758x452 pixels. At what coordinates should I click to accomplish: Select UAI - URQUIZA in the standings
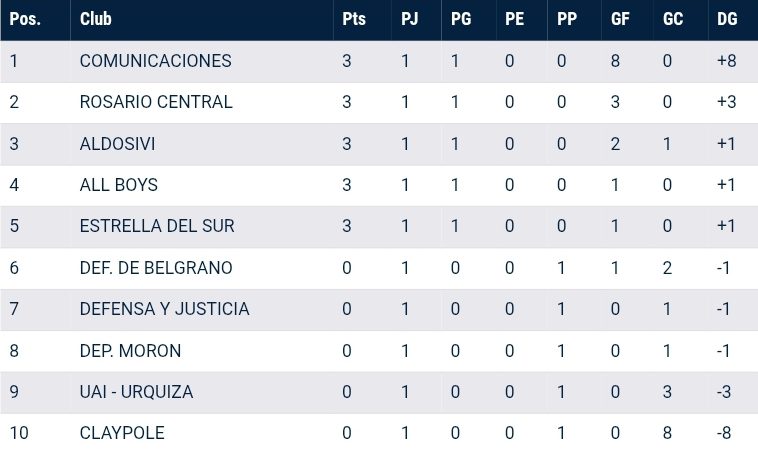pyautogui.click(x=136, y=392)
